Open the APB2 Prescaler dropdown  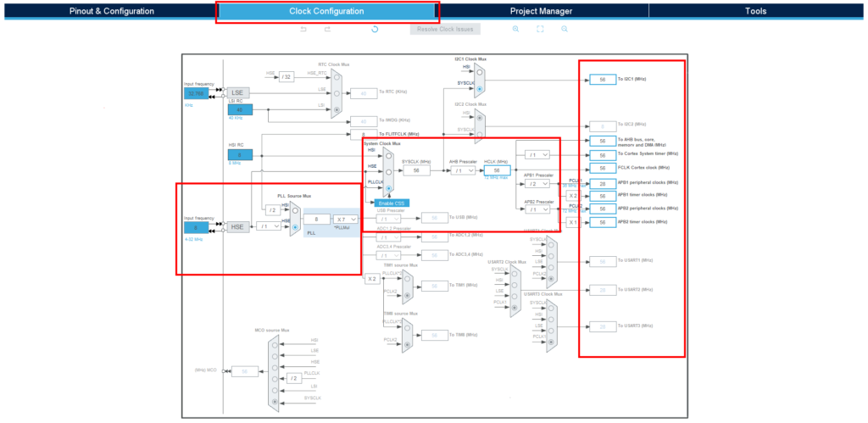[x=537, y=209]
